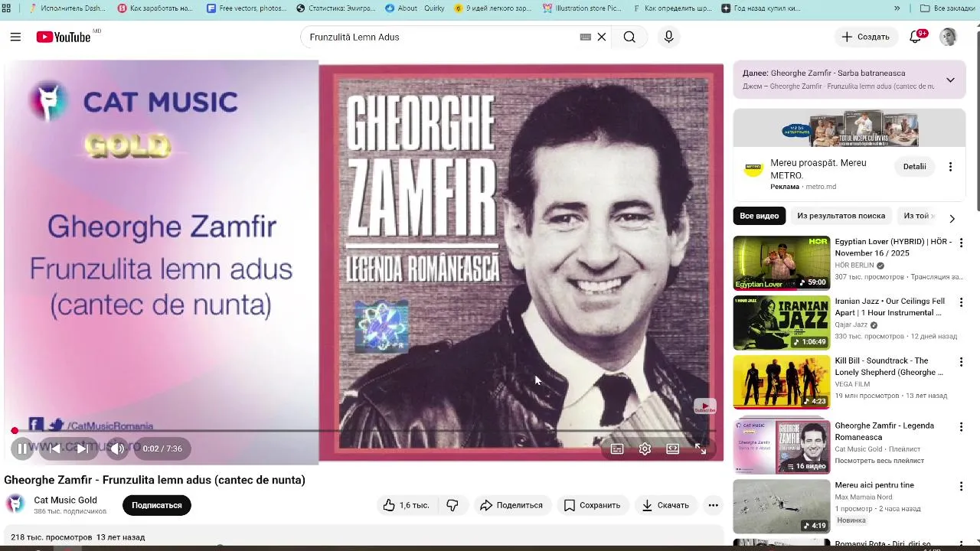Viewport: 980px width, 551px height.
Task: Open the YouTube hamburger guide menu
Action: coord(15,37)
